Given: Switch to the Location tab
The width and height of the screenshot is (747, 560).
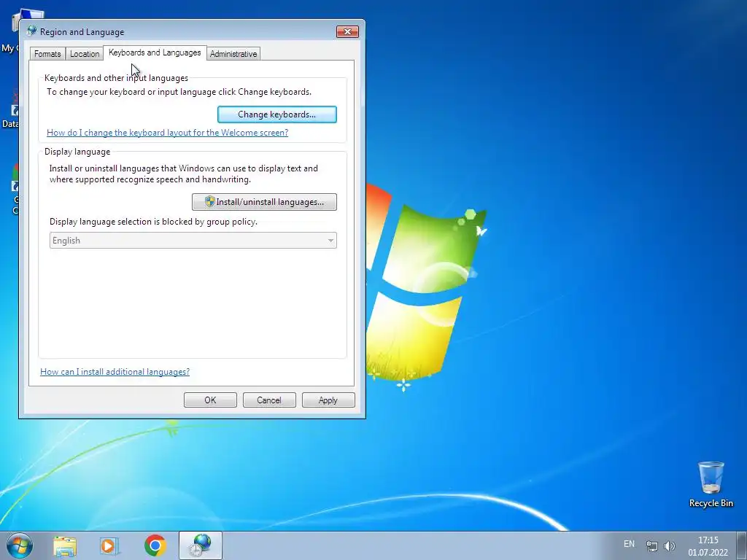Looking at the screenshot, I should (x=85, y=54).
